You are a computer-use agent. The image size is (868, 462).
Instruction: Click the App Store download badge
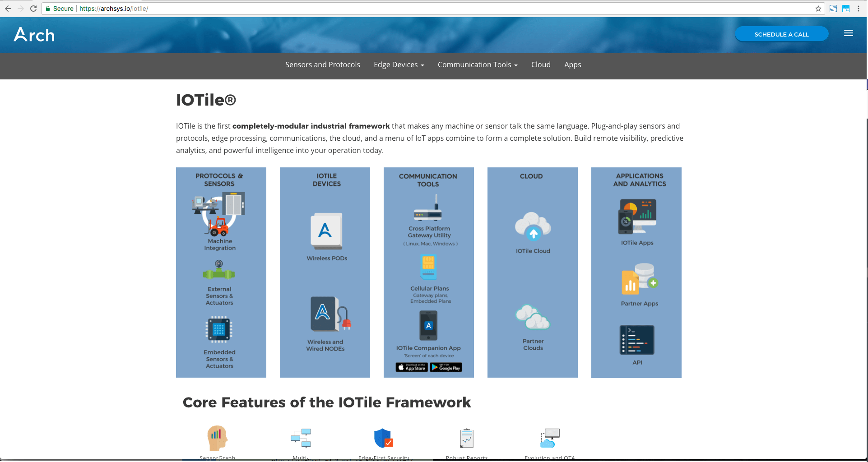412,368
